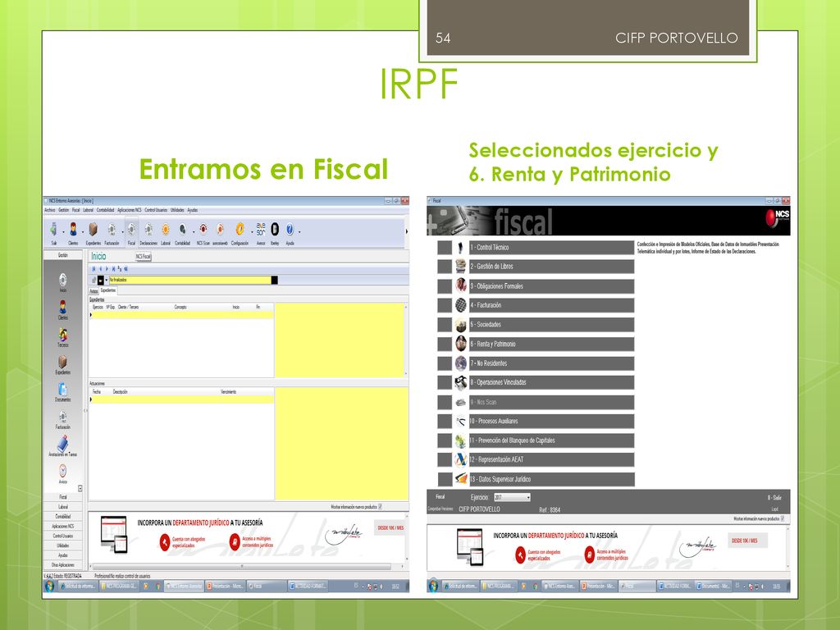Expand the dropdown arrow next to Ayuda
840x630 pixels.
[299, 232]
